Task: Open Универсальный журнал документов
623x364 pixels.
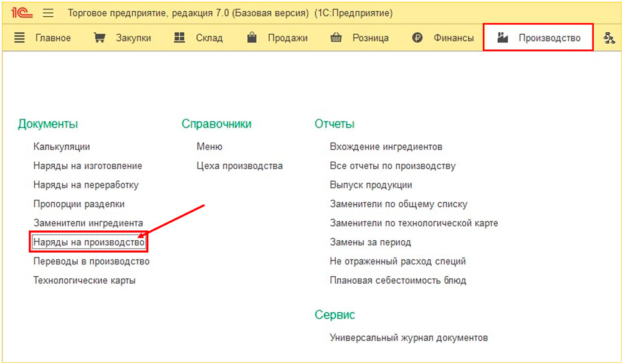Action: tap(409, 337)
